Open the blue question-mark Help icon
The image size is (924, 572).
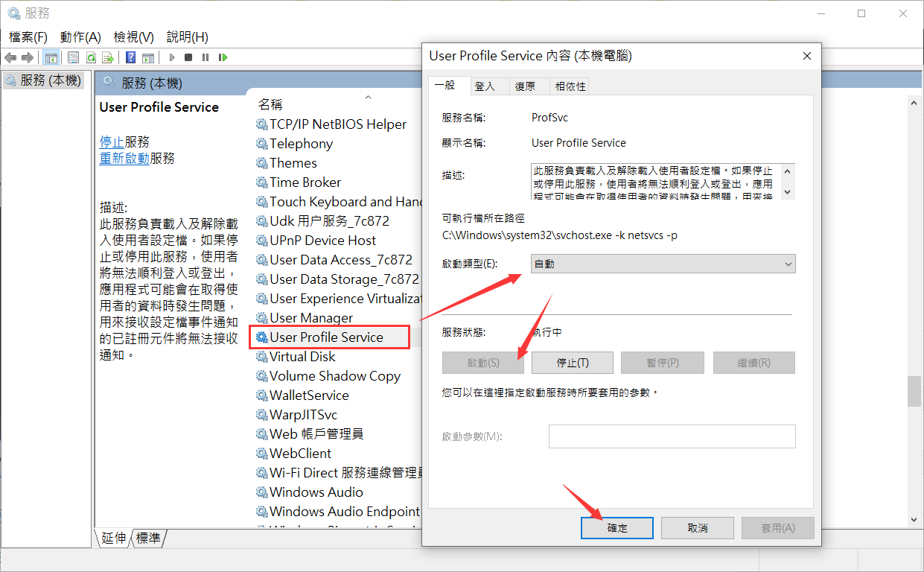click(x=131, y=57)
